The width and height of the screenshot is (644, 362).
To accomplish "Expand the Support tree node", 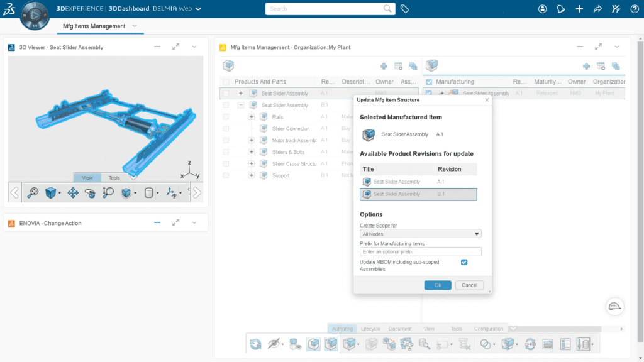I will (x=252, y=175).
